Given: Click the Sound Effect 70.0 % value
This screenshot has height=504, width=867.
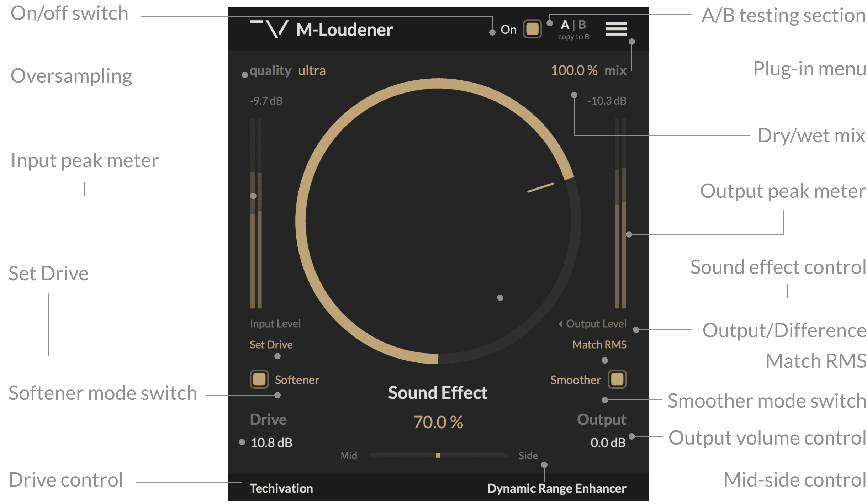Looking at the screenshot, I should point(438,423).
